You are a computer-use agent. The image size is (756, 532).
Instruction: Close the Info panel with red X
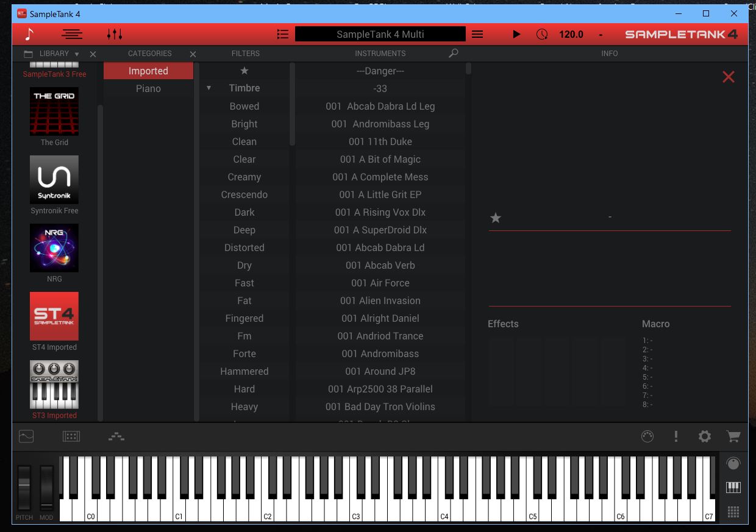tap(728, 77)
